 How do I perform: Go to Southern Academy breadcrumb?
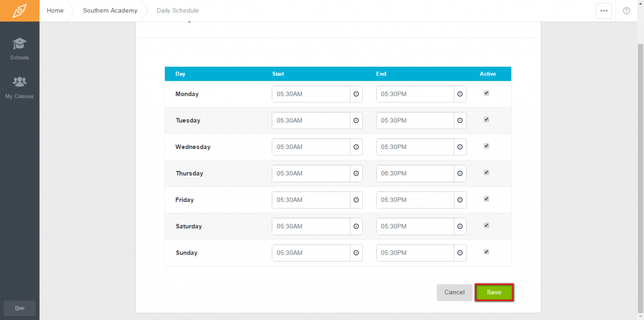110,11
